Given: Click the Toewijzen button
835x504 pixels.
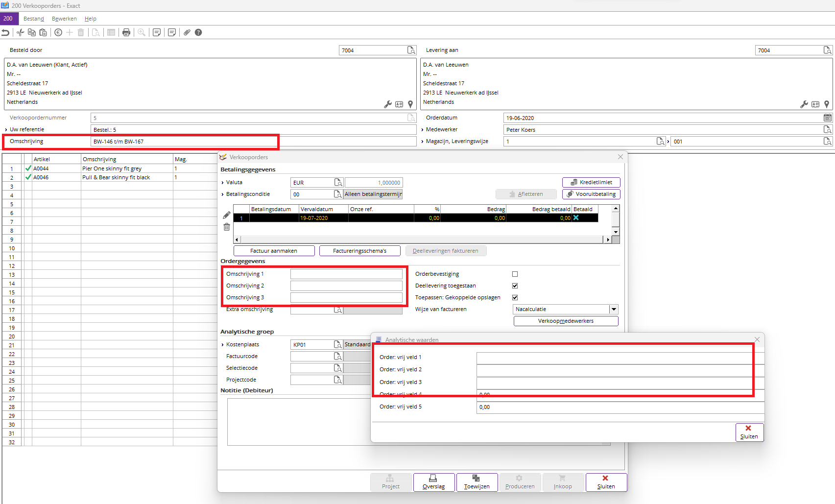Looking at the screenshot, I should [477, 482].
